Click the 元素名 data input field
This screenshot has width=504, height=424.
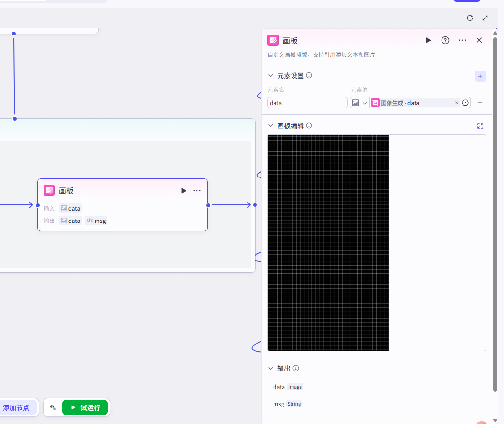(x=307, y=103)
